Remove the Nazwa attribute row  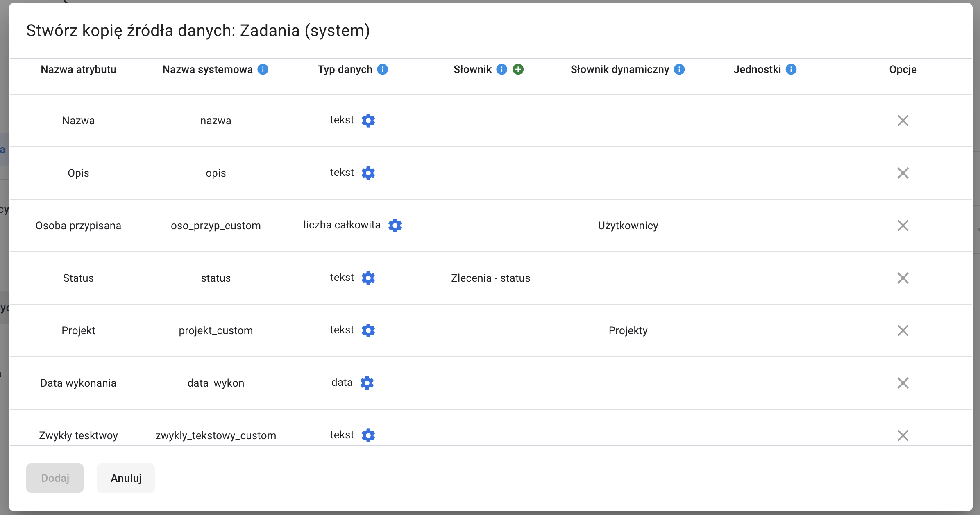(903, 121)
